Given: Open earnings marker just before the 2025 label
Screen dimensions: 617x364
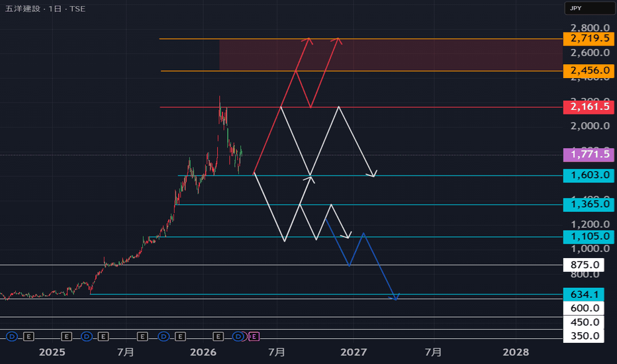Looking at the screenshot, I should 28,336.
